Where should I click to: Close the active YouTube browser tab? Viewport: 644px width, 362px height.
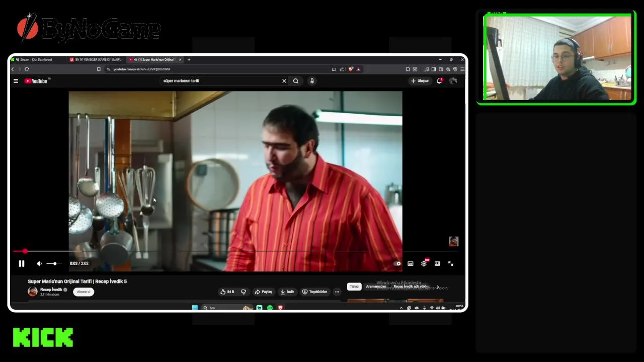[180, 59]
